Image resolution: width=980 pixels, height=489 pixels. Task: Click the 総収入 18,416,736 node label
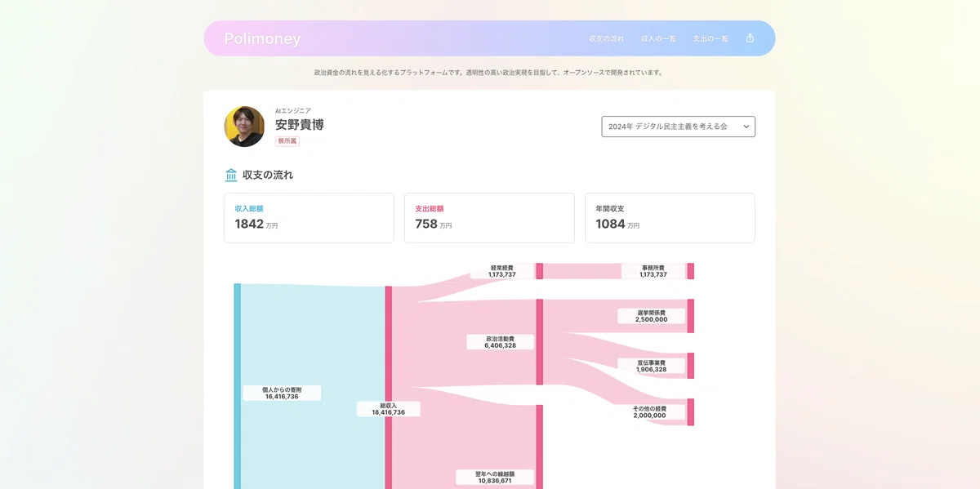coord(389,409)
